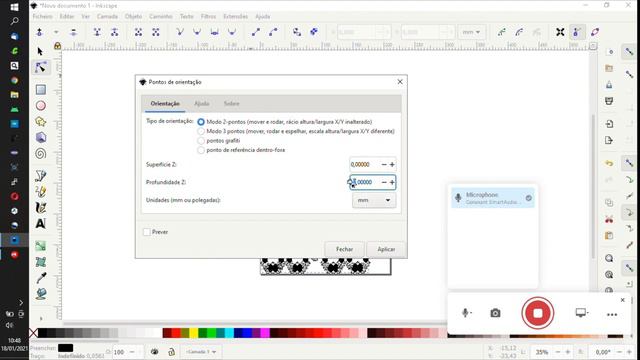Click the make segments lines icon

point(256,32)
